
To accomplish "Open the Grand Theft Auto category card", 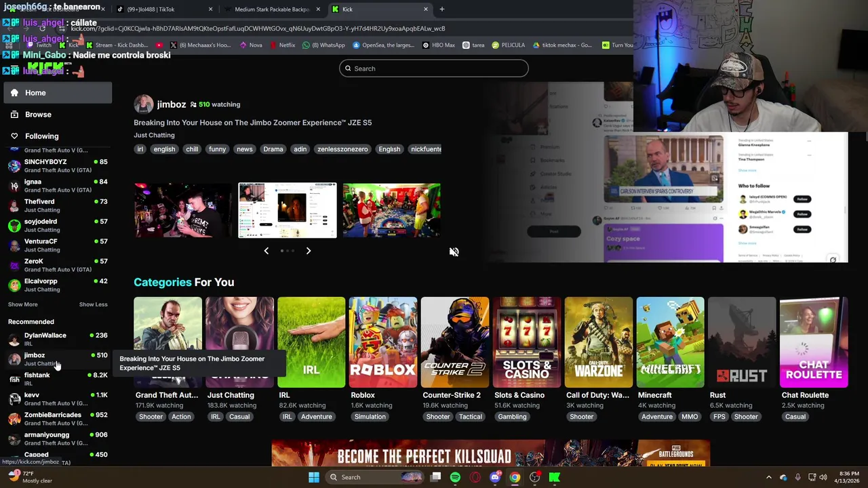I will pyautogui.click(x=167, y=342).
